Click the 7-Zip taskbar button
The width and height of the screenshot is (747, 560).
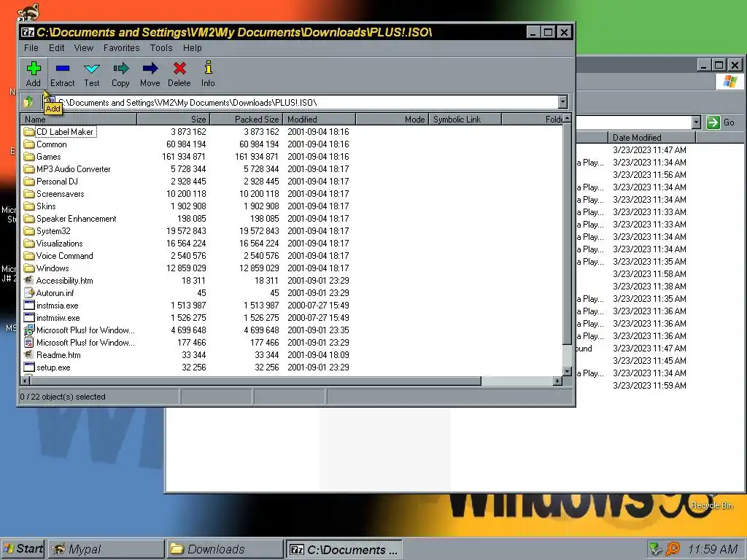(344, 549)
